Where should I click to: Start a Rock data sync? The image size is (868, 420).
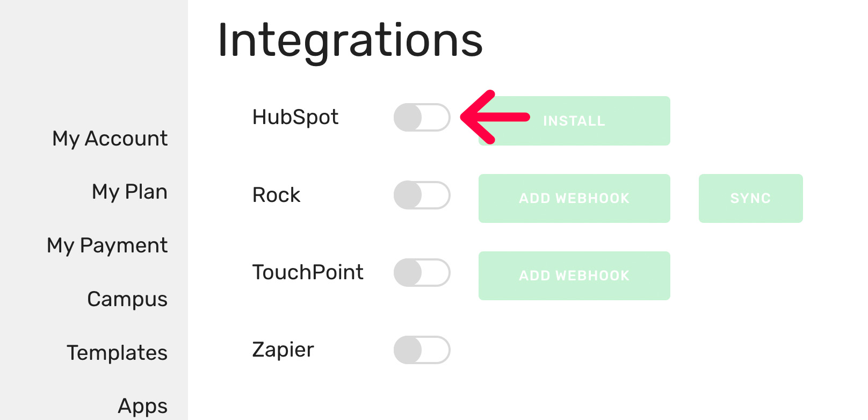pyautogui.click(x=750, y=198)
